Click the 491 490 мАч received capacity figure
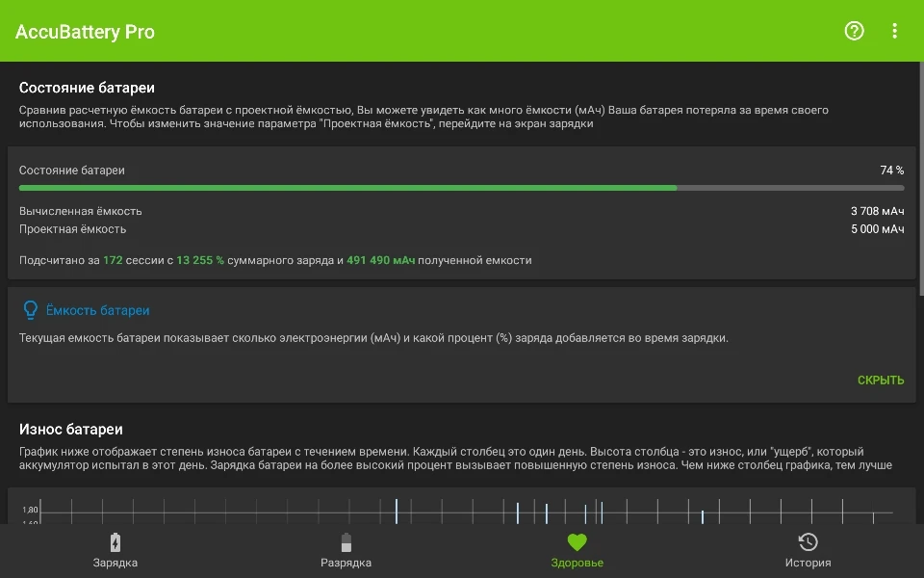 (381, 260)
